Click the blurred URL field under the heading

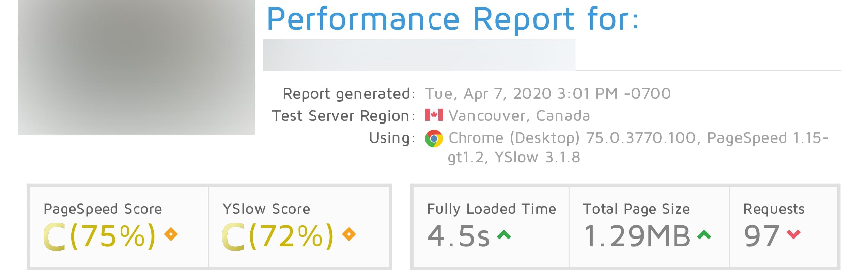tap(419, 54)
